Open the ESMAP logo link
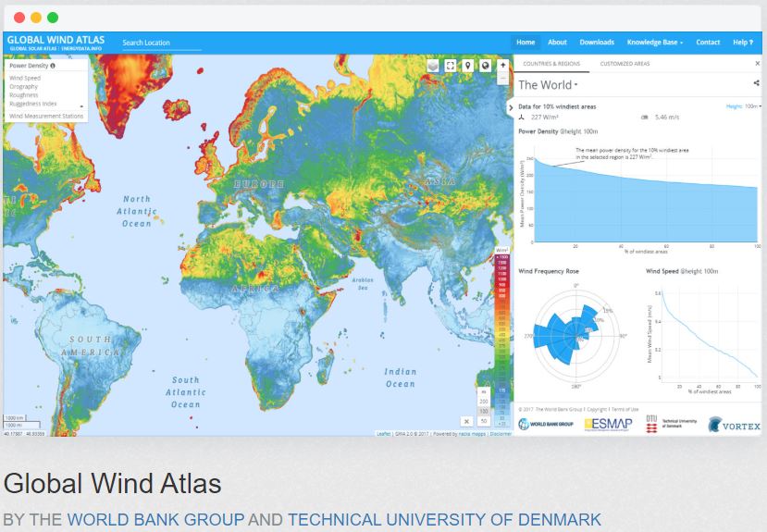767x532 pixels. (x=608, y=424)
